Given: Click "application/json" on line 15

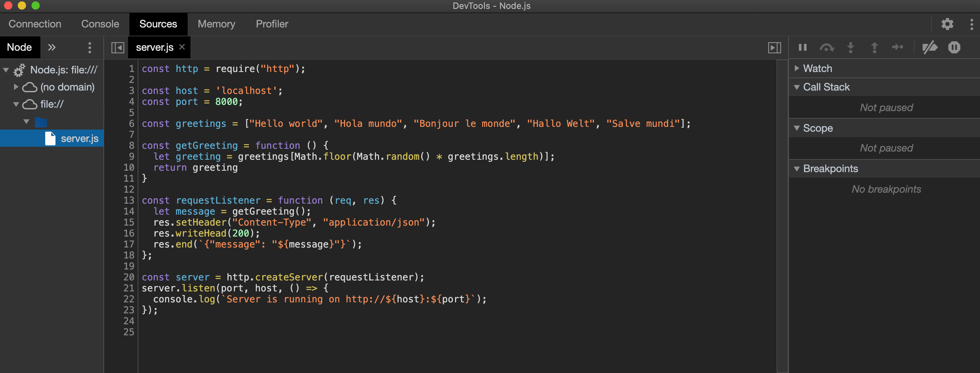Looking at the screenshot, I should 374,222.
